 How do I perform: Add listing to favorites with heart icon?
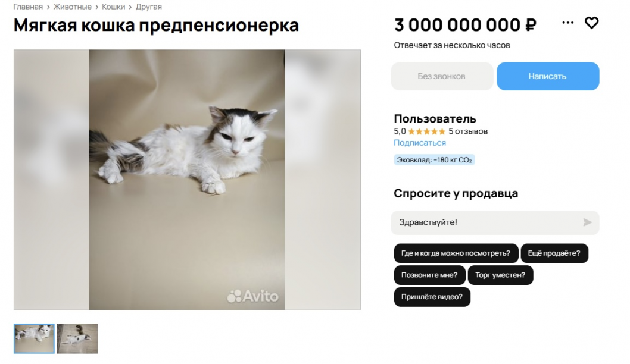tap(591, 23)
